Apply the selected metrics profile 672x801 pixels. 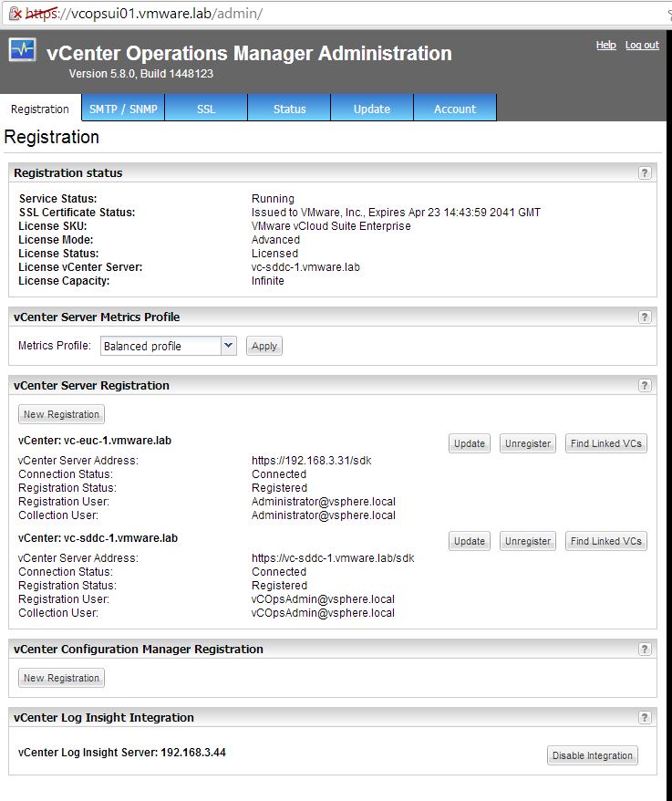click(264, 346)
